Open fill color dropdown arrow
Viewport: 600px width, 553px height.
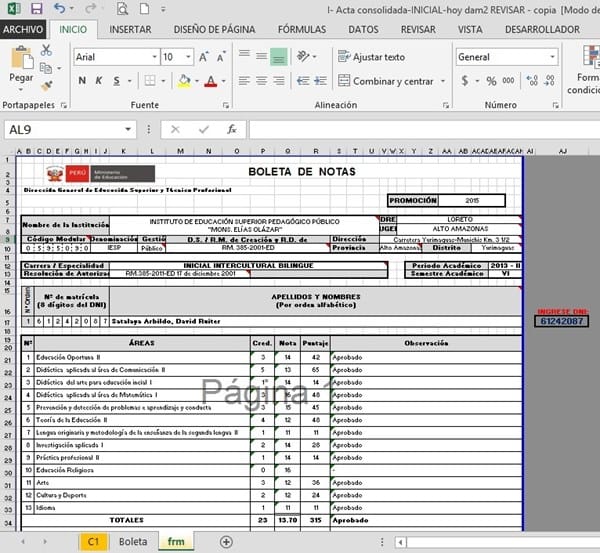click(197, 81)
